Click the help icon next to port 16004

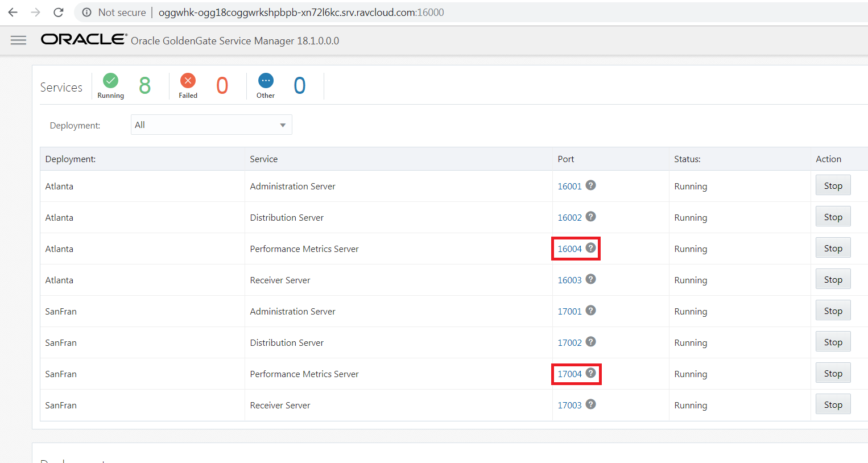point(591,248)
